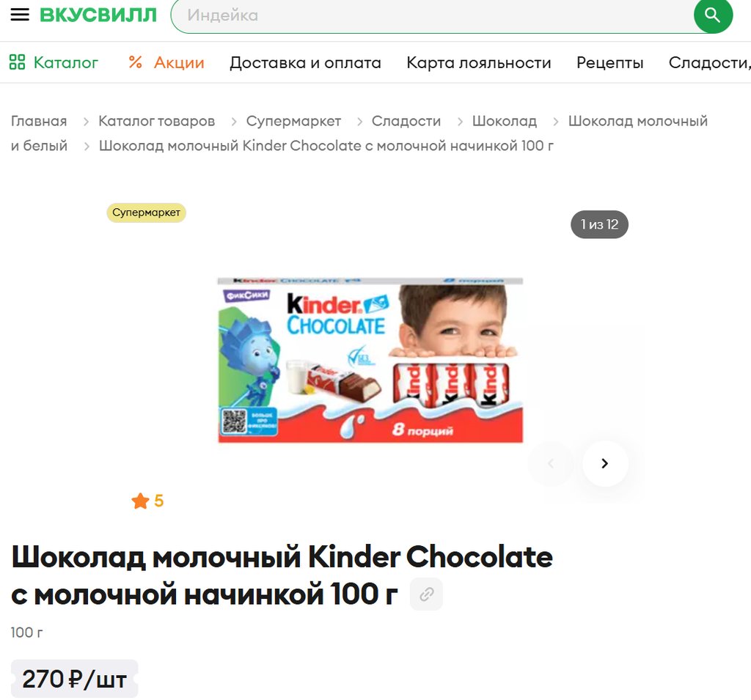Viewport: 751px width, 700px height.
Task: Go to next product photo arrow
Action: [x=605, y=463]
